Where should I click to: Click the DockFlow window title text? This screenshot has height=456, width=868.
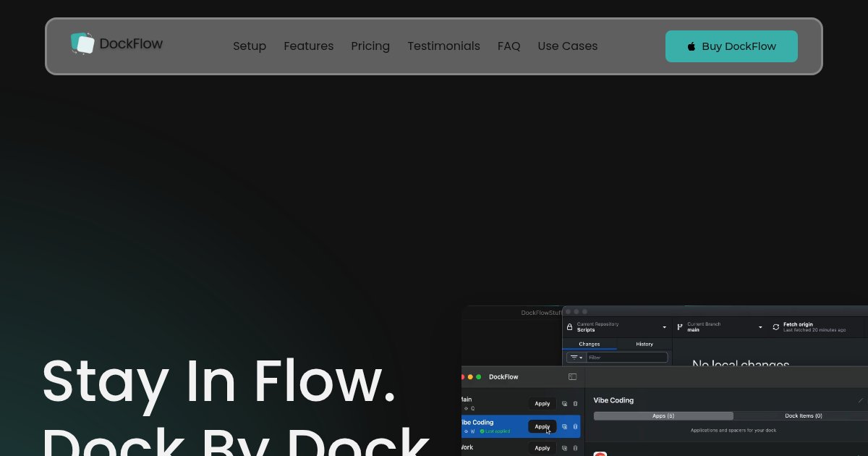coord(503,377)
